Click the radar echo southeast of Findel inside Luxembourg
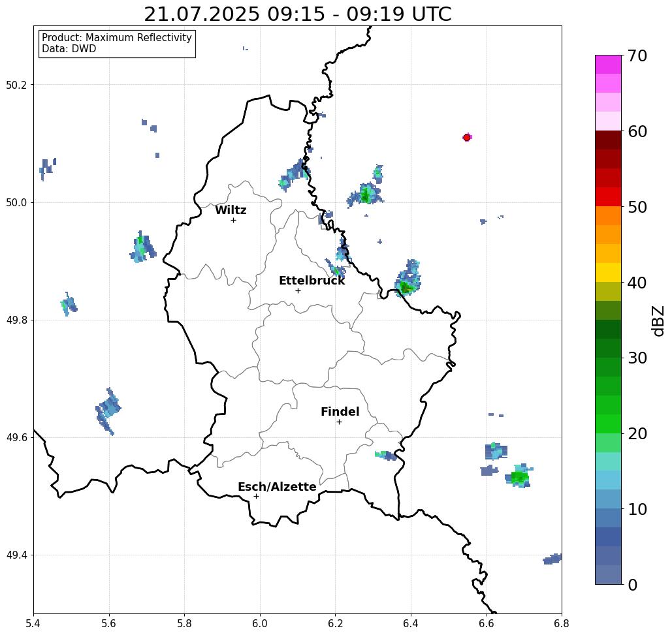672x635 pixels. 386,456
